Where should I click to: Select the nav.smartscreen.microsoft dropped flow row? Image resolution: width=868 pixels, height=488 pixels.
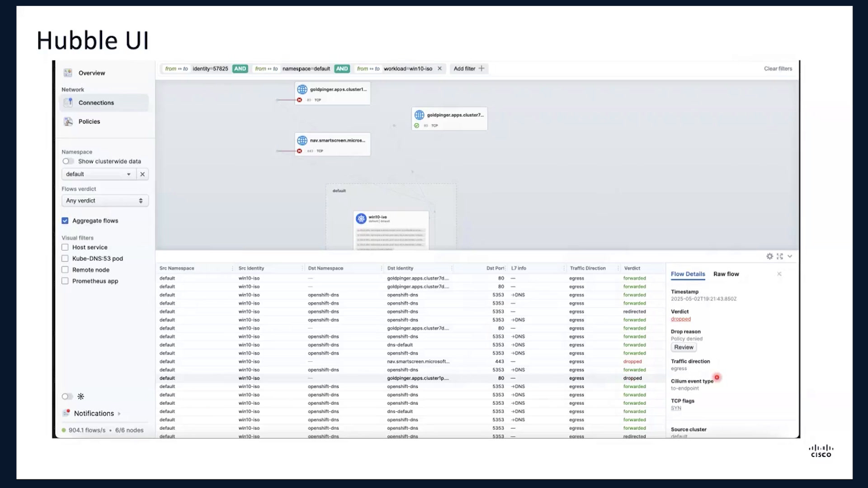click(411, 361)
